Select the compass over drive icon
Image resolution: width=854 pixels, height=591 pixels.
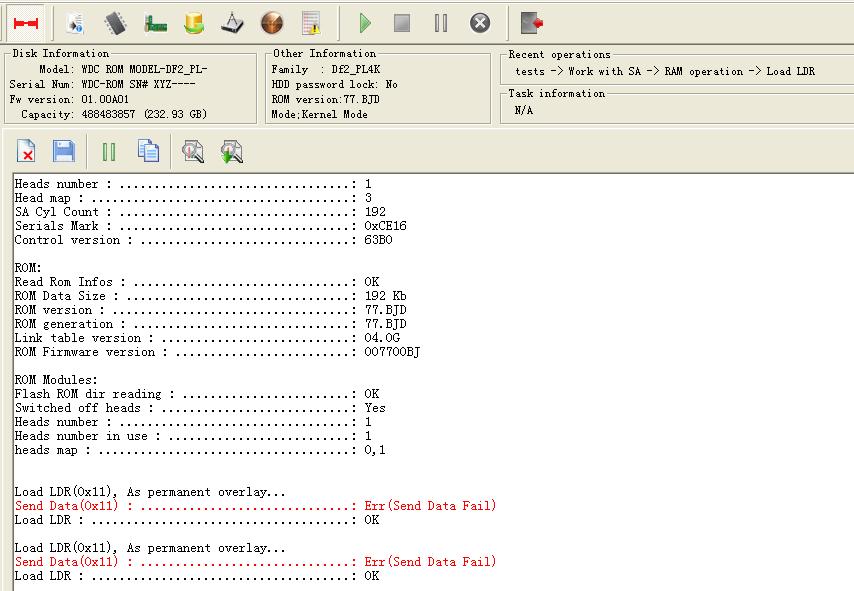tap(233, 23)
